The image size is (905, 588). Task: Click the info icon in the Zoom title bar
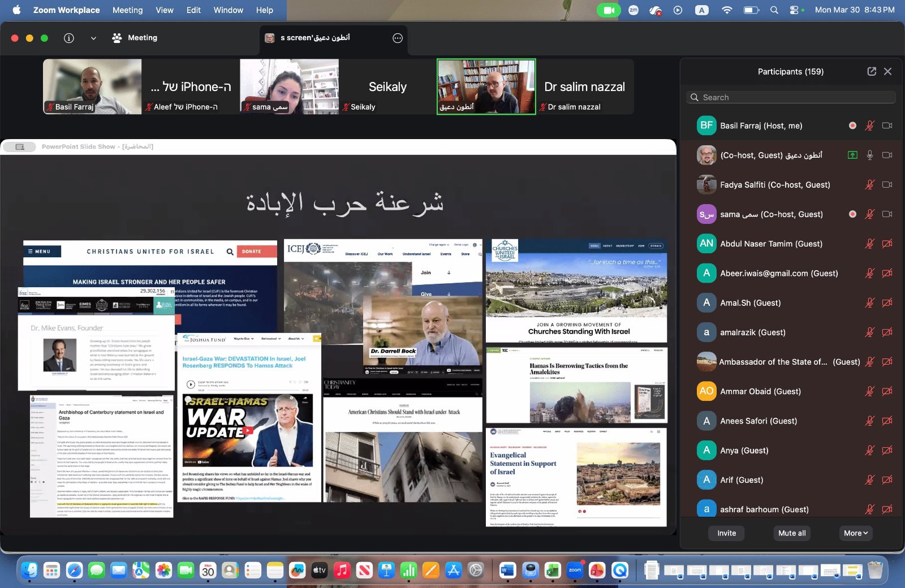pos(68,38)
